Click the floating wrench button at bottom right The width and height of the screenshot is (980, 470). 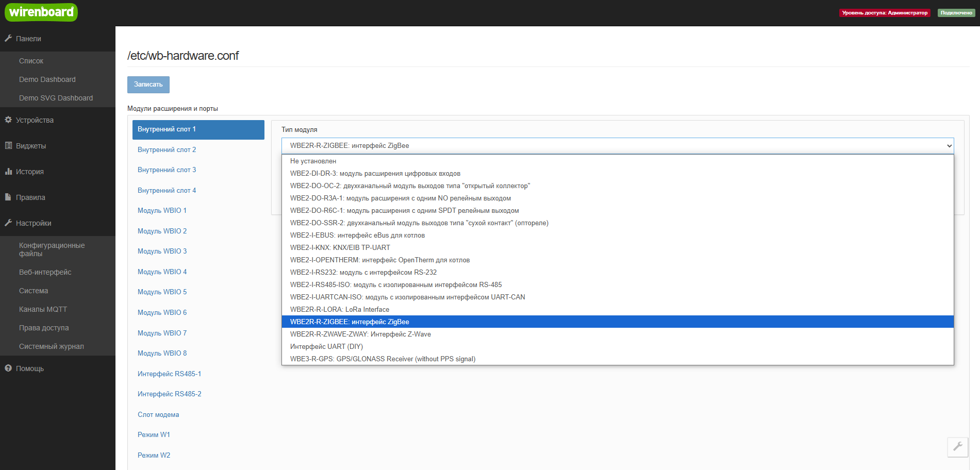[x=958, y=447]
